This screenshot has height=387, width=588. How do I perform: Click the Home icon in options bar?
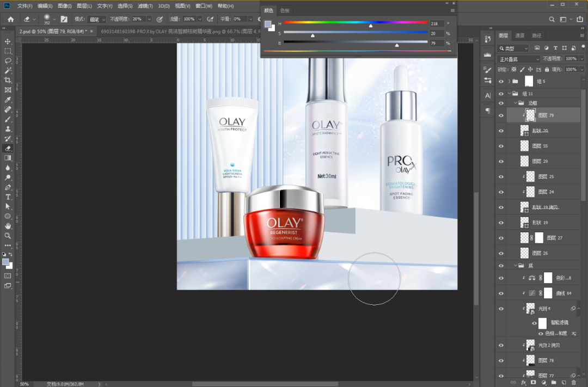click(10, 19)
